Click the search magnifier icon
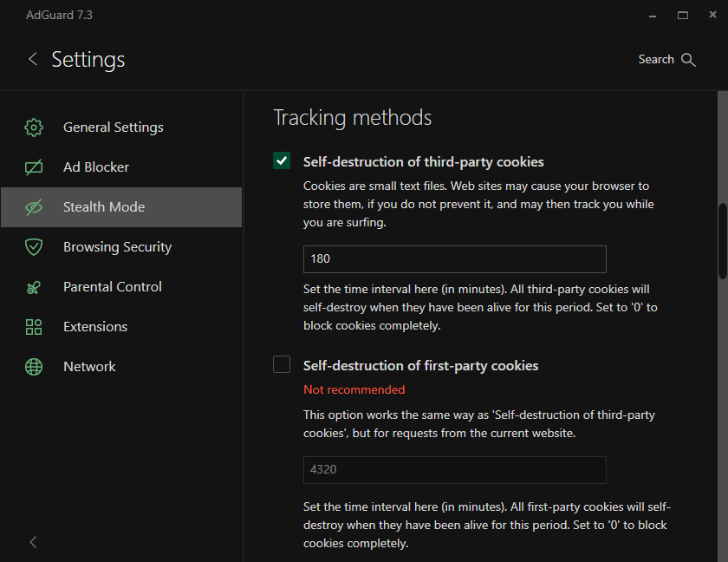 coord(689,60)
